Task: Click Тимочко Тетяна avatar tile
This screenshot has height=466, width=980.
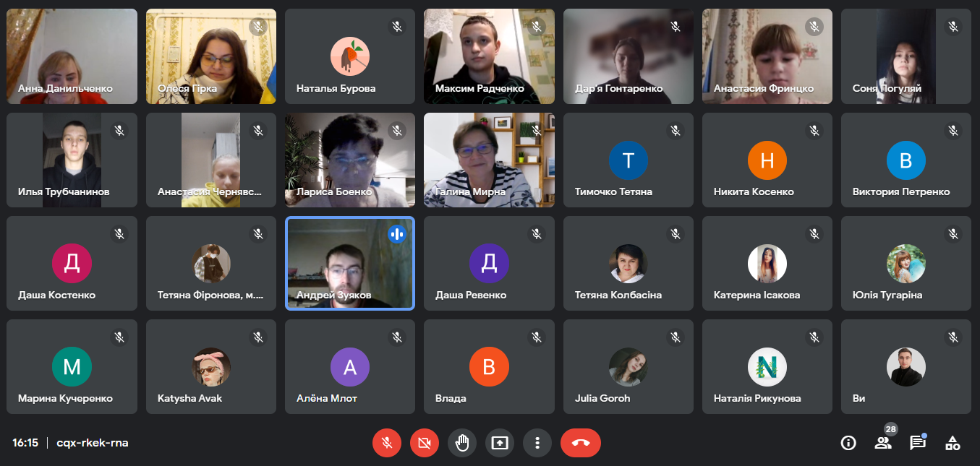Action: click(x=629, y=160)
